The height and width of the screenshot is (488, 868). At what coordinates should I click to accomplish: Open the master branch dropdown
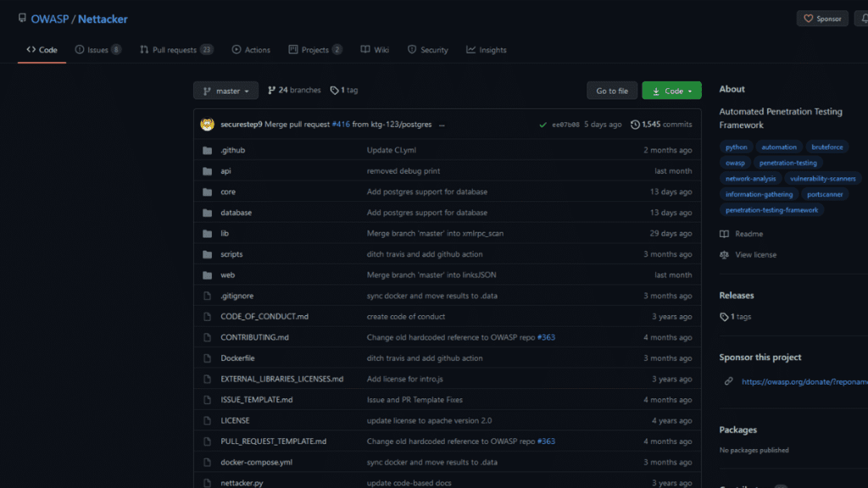(225, 91)
